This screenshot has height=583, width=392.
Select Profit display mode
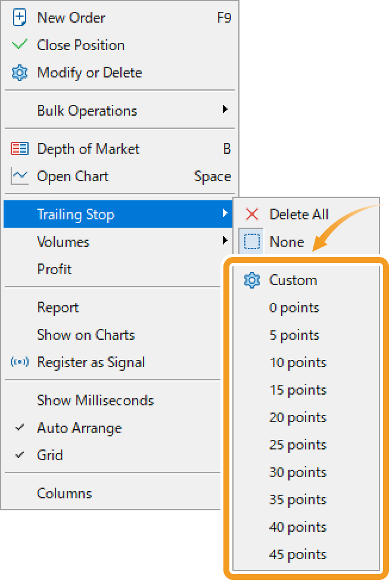coord(54,269)
